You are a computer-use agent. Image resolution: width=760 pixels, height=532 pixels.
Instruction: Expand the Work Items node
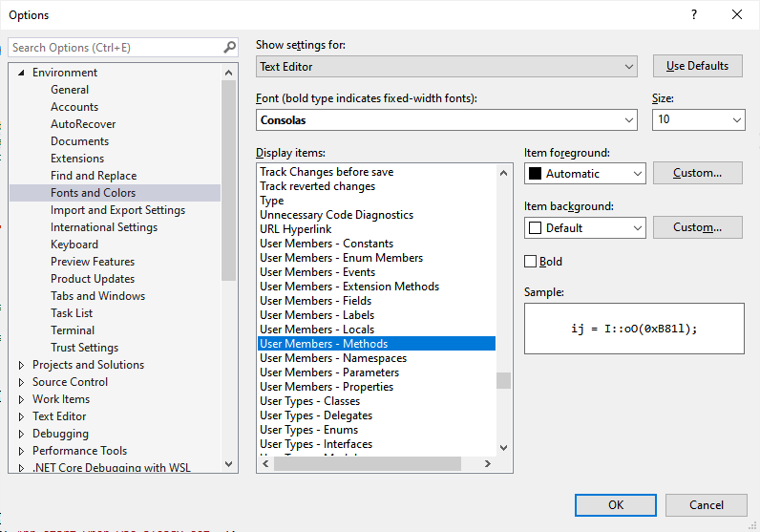point(21,399)
